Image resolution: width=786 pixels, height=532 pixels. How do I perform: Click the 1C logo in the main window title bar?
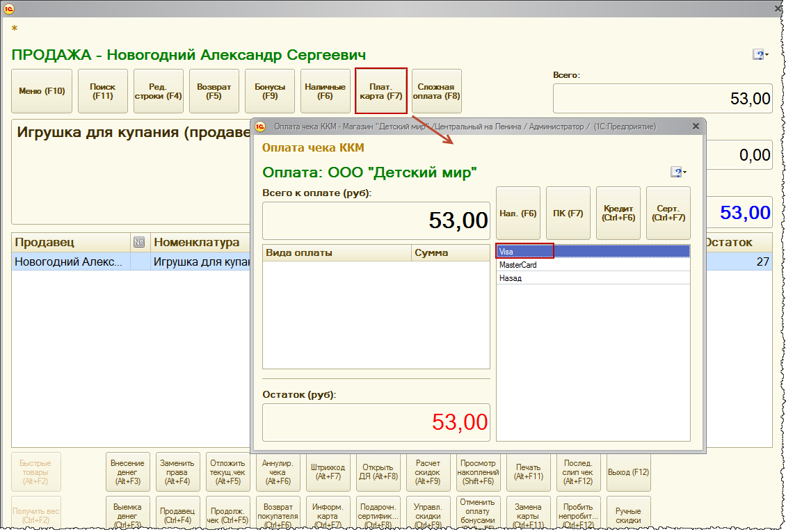click(x=8, y=8)
